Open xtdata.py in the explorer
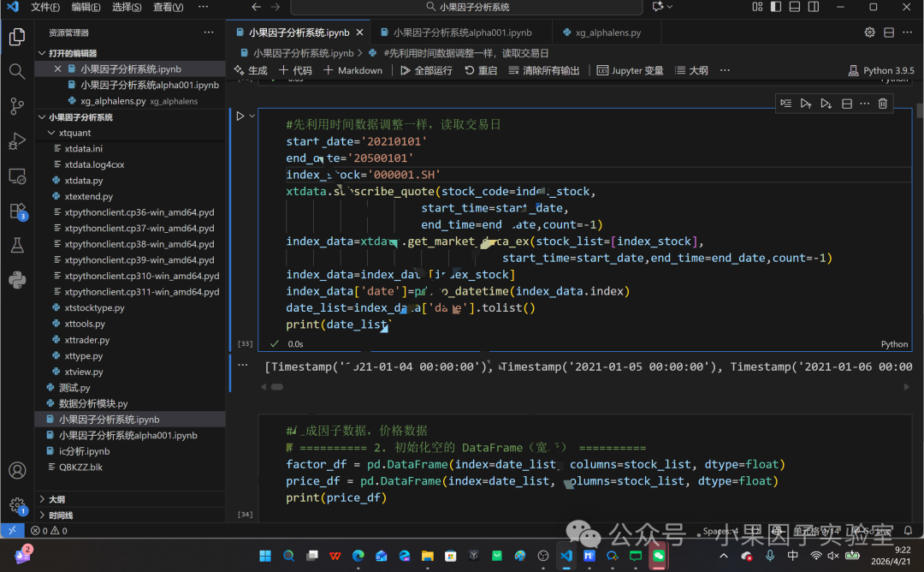Image resolution: width=924 pixels, height=572 pixels. (x=84, y=181)
